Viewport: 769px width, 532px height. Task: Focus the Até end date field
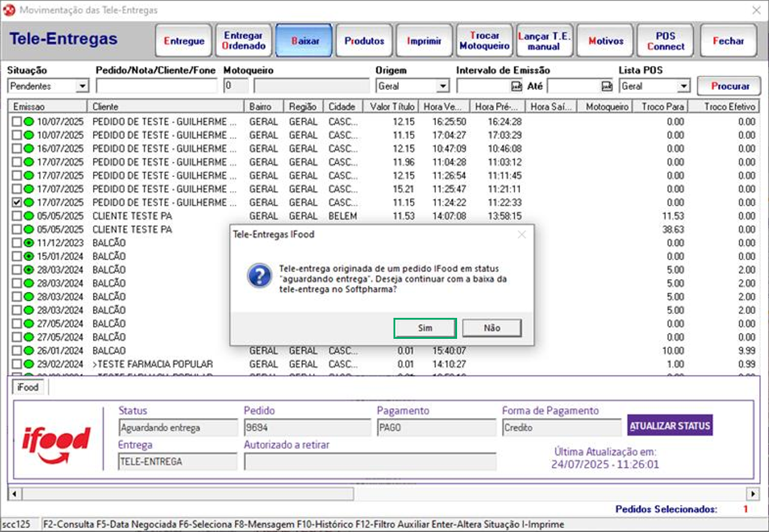[575, 86]
